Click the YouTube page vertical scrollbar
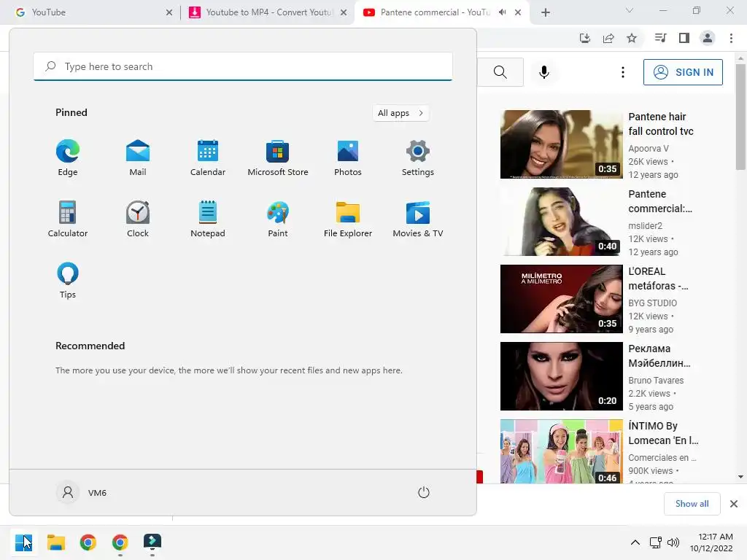 [x=740, y=117]
